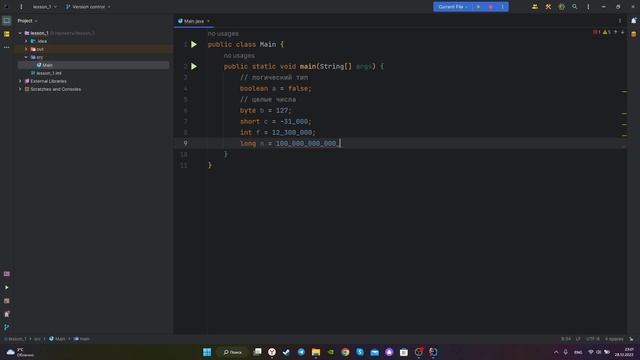Click main method in breadcrumb bar

click(82, 339)
